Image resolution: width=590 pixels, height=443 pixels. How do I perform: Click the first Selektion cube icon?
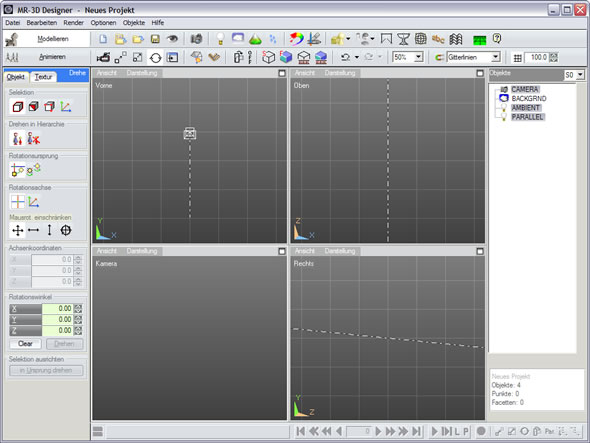point(18,107)
